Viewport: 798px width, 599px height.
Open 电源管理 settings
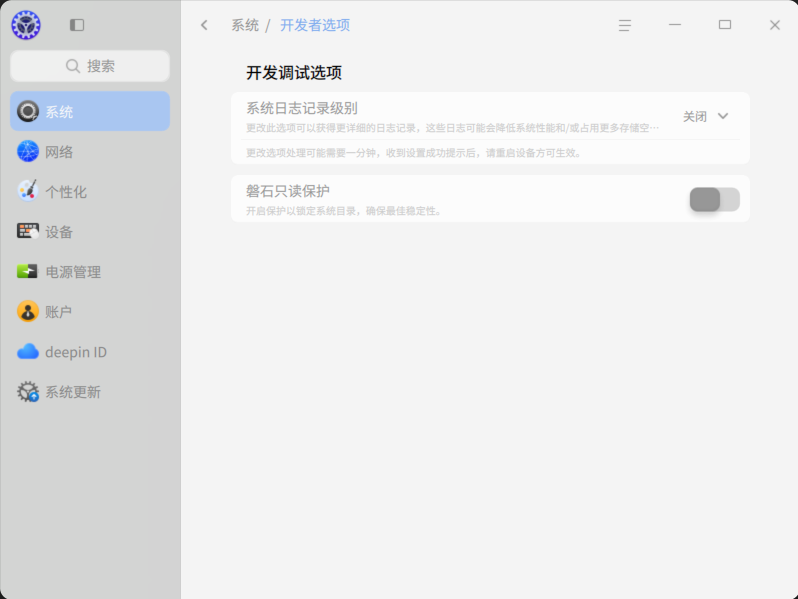pyautogui.click(x=90, y=272)
